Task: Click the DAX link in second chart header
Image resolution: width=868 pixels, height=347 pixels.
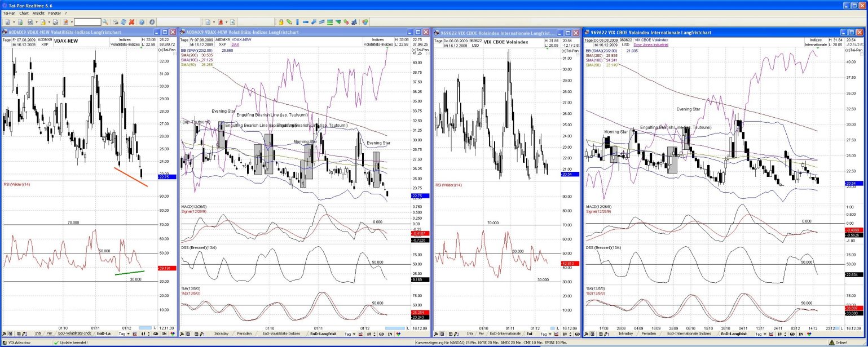Action: (x=235, y=45)
